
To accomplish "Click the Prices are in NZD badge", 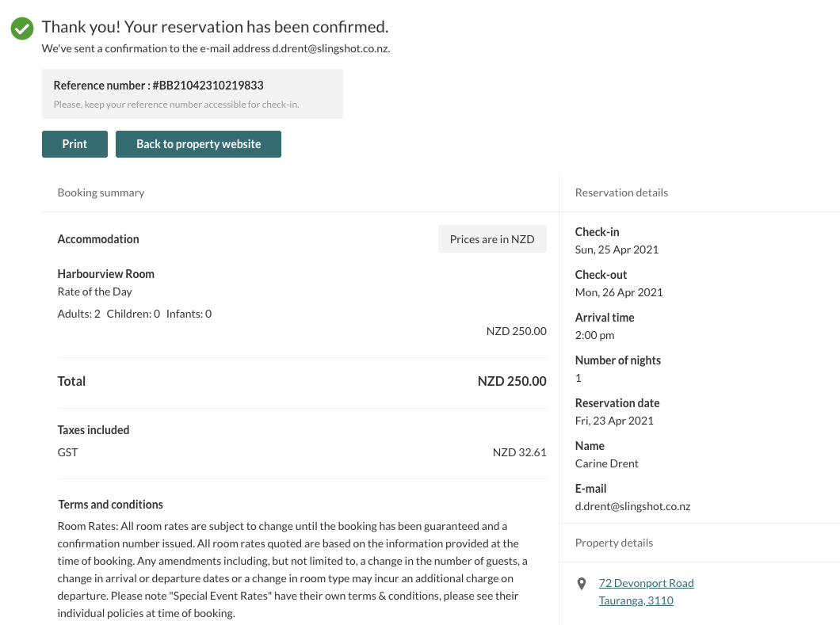I will 492,239.
